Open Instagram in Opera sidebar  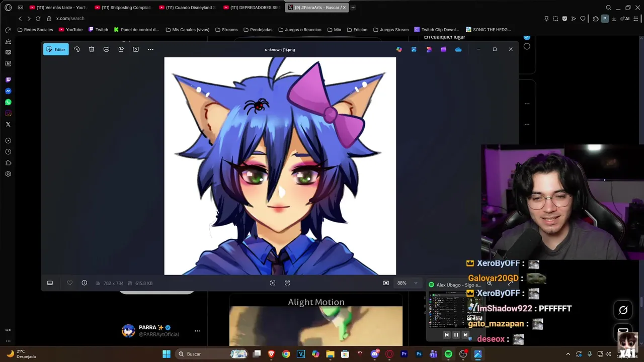point(8,113)
